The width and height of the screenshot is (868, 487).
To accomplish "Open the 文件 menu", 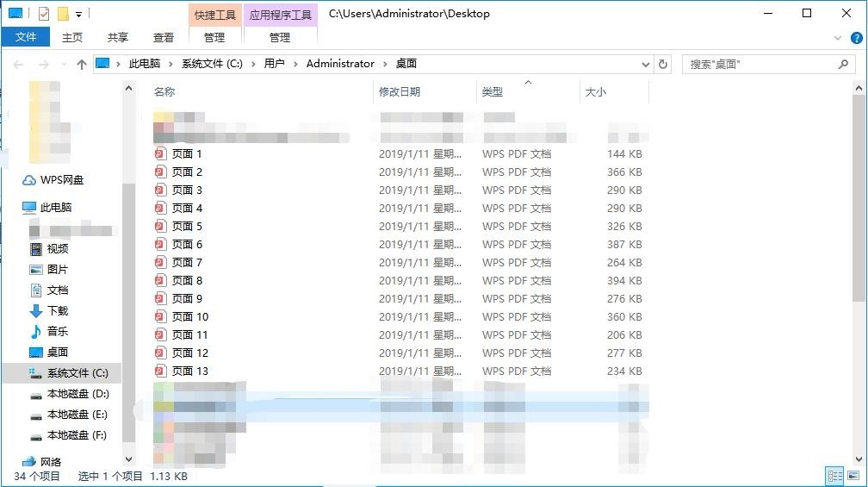I will (x=26, y=37).
